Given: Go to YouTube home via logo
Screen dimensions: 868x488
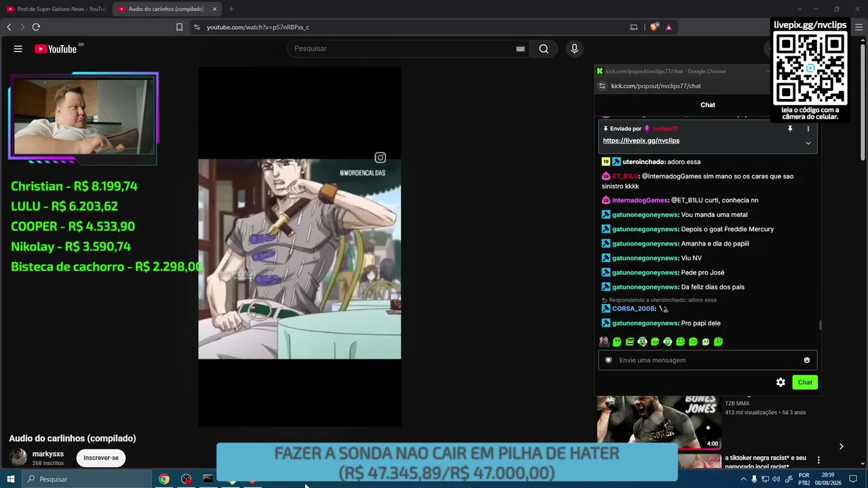Looking at the screenshot, I should pyautogui.click(x=56, y=49).
